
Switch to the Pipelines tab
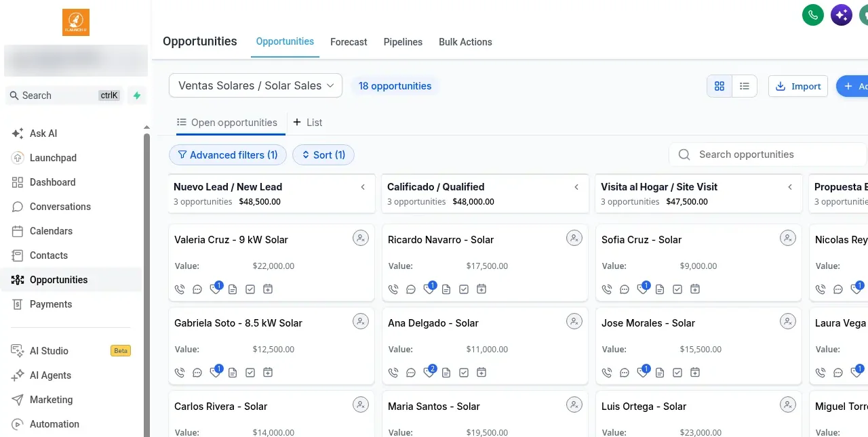click(x=403, y=42)
